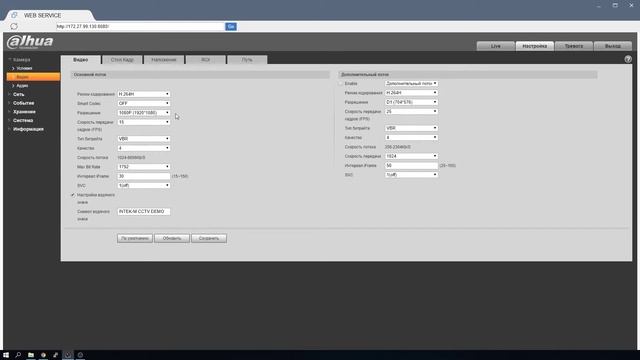This screenshot has width=640, height=360.
Task: Open the Стоп Кадр tab
Action: pos(122,60)
